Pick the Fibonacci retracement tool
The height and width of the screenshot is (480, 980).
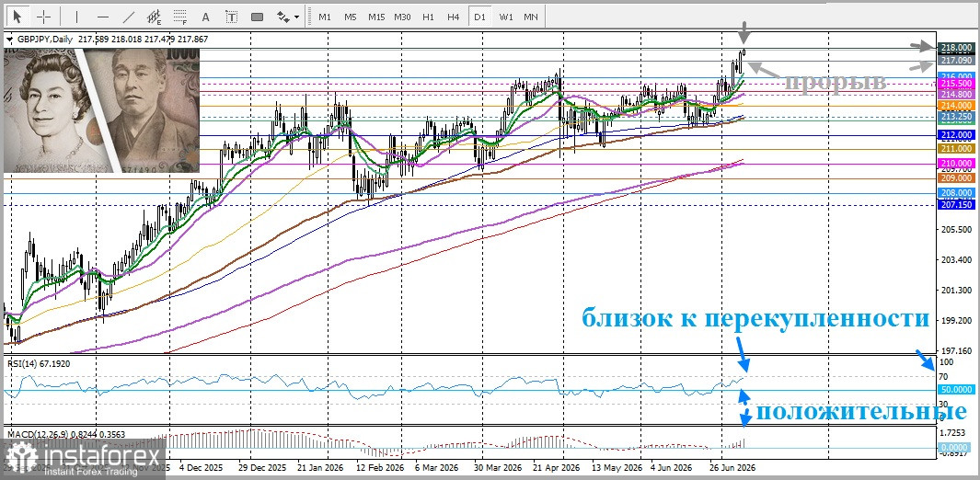point(180,17)
